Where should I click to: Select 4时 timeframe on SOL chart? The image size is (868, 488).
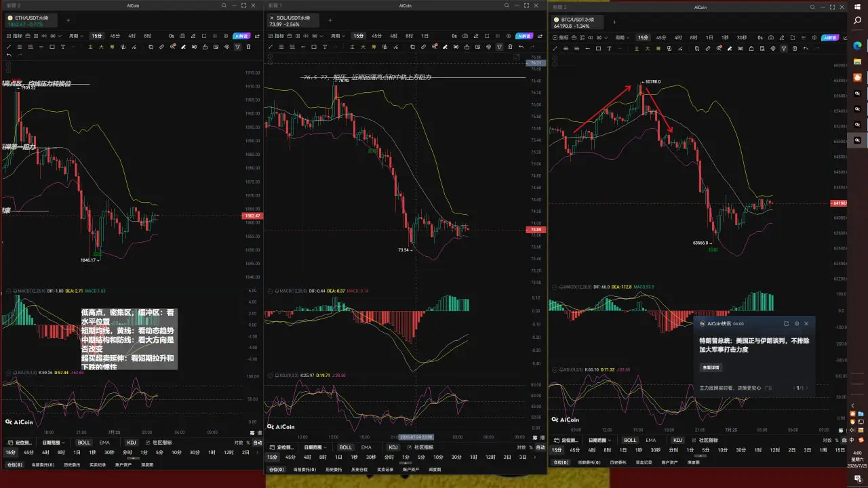click(x=393, y=36)
